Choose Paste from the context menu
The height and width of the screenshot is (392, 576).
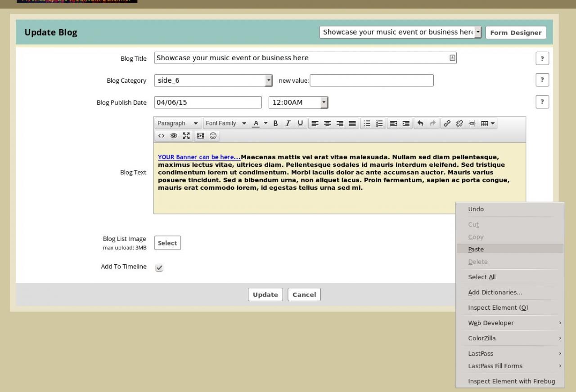(476, 249)
